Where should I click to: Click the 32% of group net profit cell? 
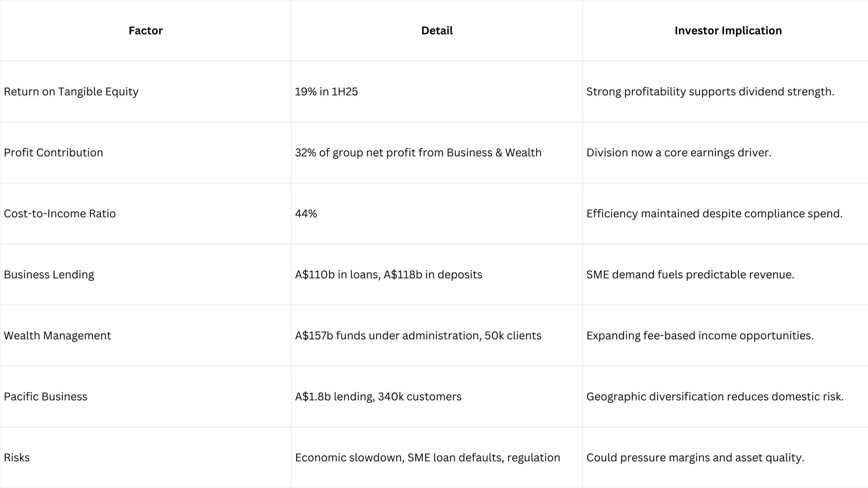(418, 152)
